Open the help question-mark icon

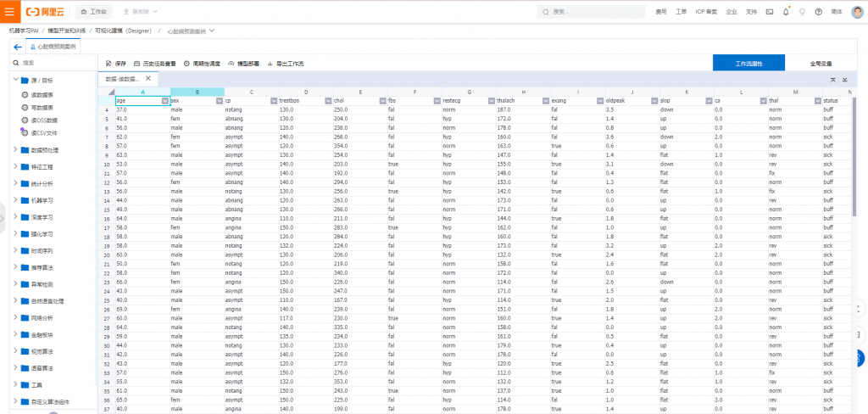point(818,12)
